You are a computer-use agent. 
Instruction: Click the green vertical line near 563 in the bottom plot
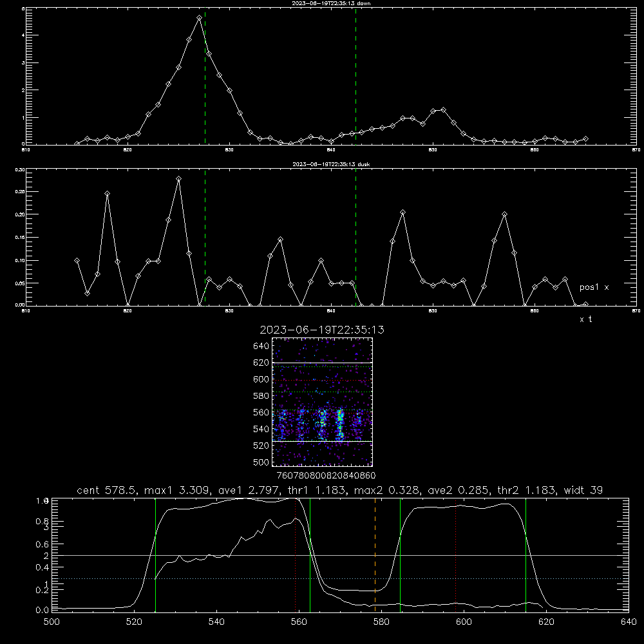click(310, 554)
